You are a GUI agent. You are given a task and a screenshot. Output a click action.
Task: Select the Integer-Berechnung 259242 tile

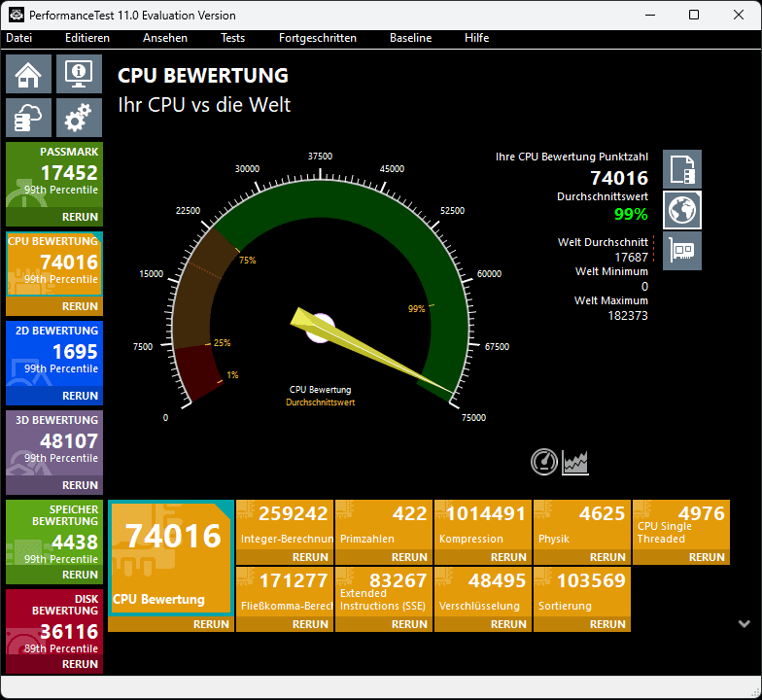(285, 525)
